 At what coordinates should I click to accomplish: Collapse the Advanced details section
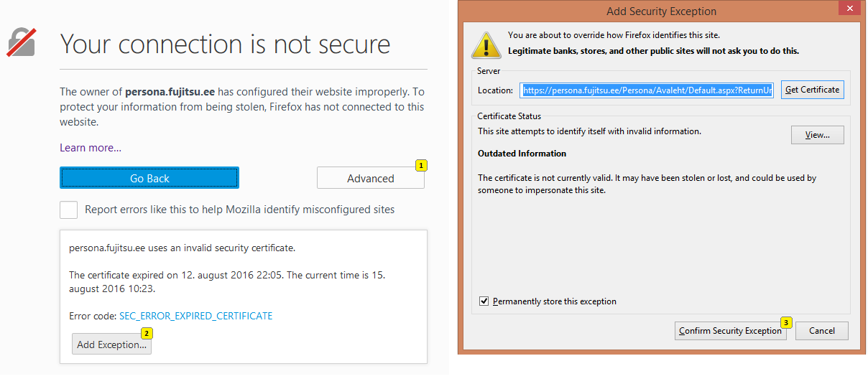click(370, 179)
